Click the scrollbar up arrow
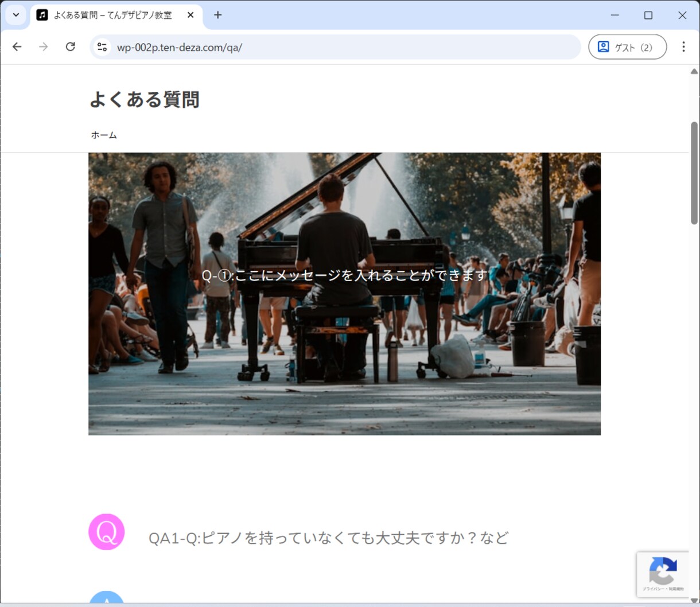Image resolution: width=700 pixels, height=607 pixels. tap(694, 71)
